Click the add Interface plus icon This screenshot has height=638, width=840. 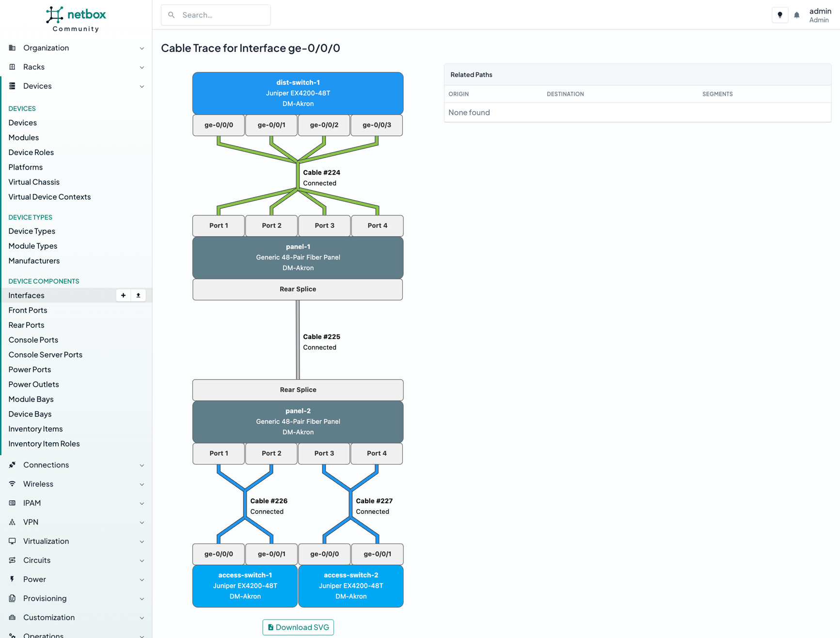click(123, 295)
